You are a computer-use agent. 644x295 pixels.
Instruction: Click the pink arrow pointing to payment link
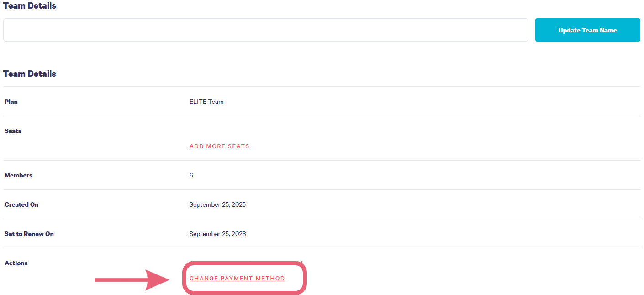point(132,279)
